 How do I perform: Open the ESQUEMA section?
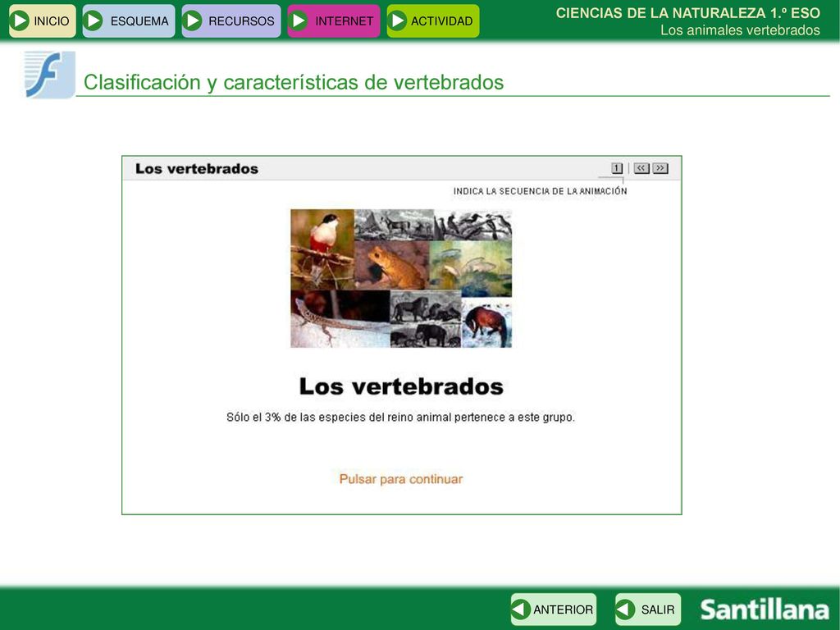point(129,21)
